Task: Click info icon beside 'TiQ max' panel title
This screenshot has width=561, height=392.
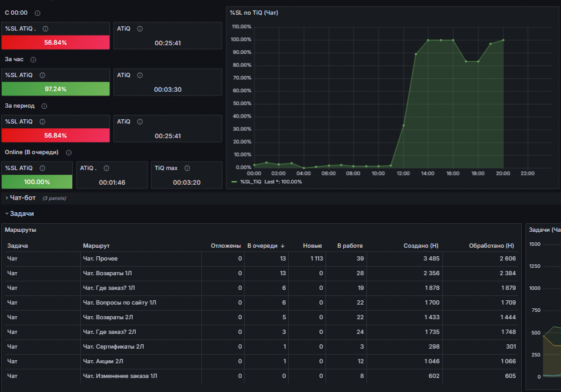Action: (187, 168)
